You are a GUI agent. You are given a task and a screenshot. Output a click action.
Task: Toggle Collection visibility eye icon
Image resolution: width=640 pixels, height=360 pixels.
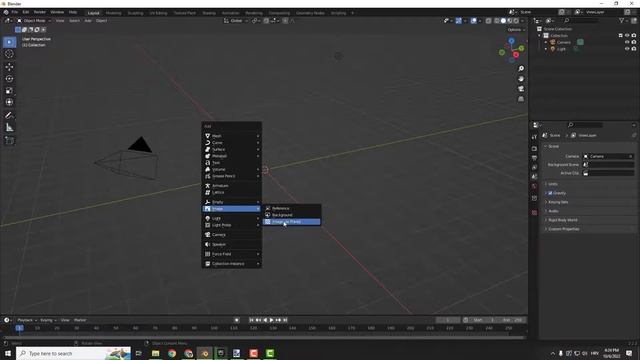click(627, 36)
